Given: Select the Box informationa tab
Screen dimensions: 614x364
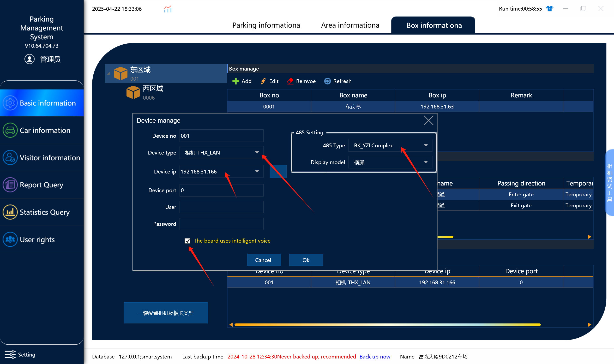Looking at the screenshot, I should [x=433, y=25].
